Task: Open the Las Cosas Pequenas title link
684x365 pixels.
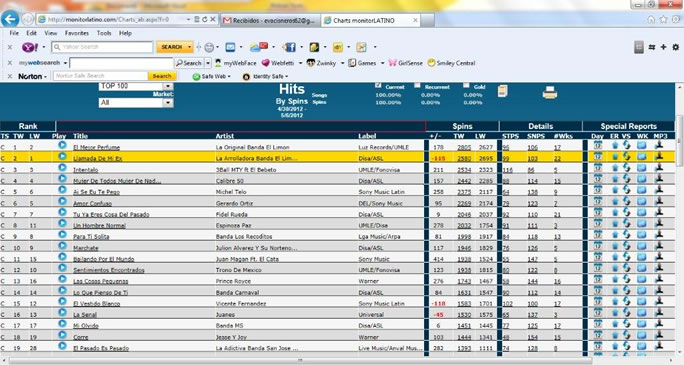Action: (101, 281)
